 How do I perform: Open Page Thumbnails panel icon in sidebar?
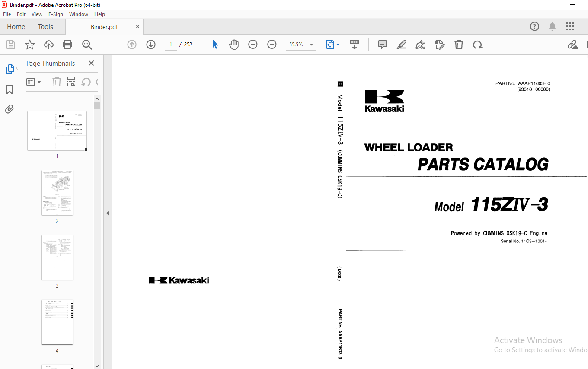(10, 69)
